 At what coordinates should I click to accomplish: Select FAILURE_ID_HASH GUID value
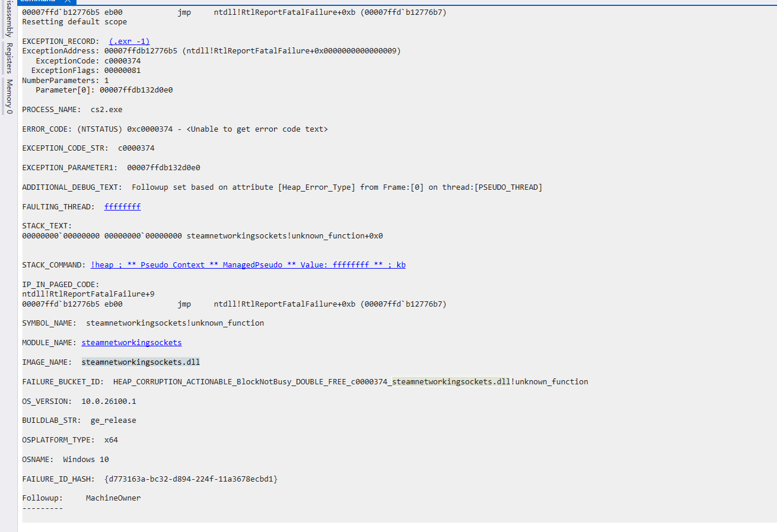(191, 479)
